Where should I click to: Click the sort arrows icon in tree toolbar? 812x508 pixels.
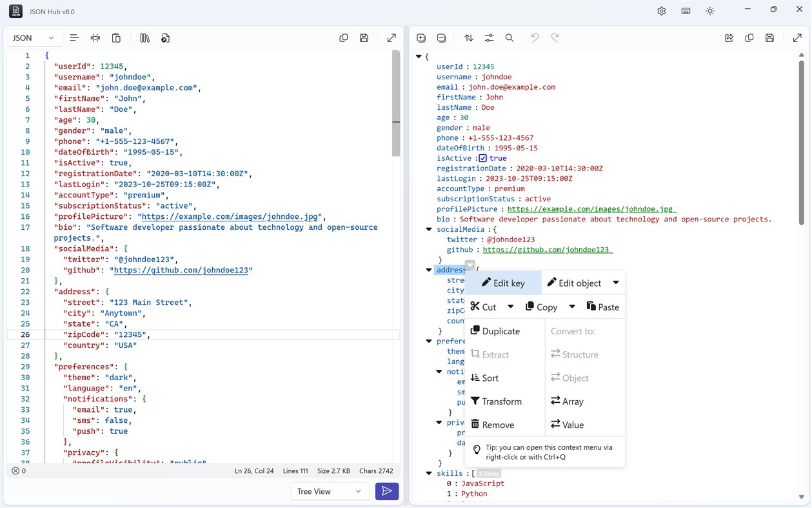(469, 38)
